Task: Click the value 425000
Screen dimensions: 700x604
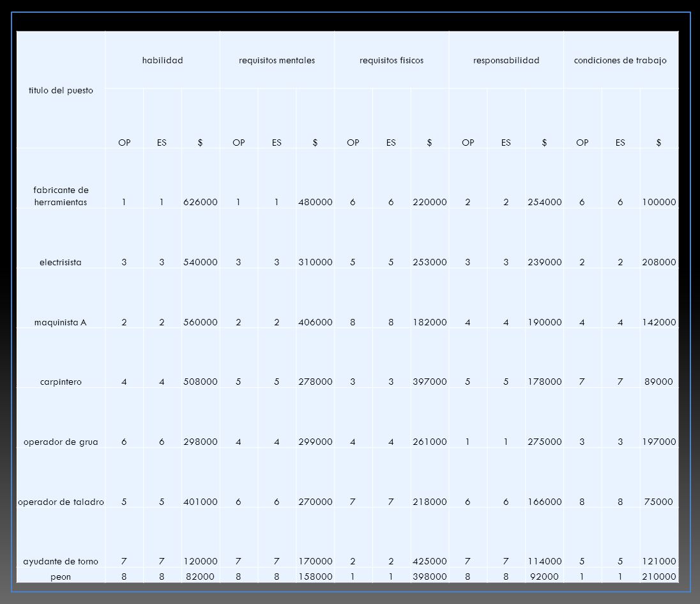Action: (x=429, y=561)
